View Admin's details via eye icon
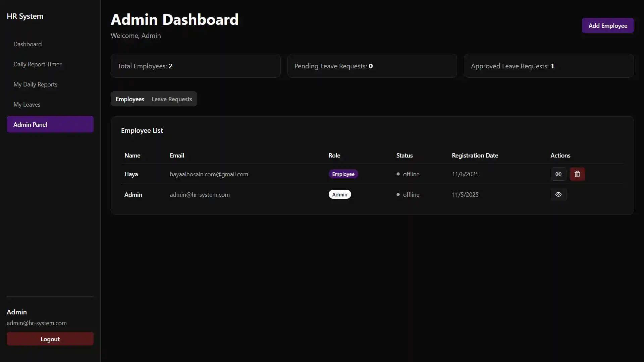 coord(558,194)
